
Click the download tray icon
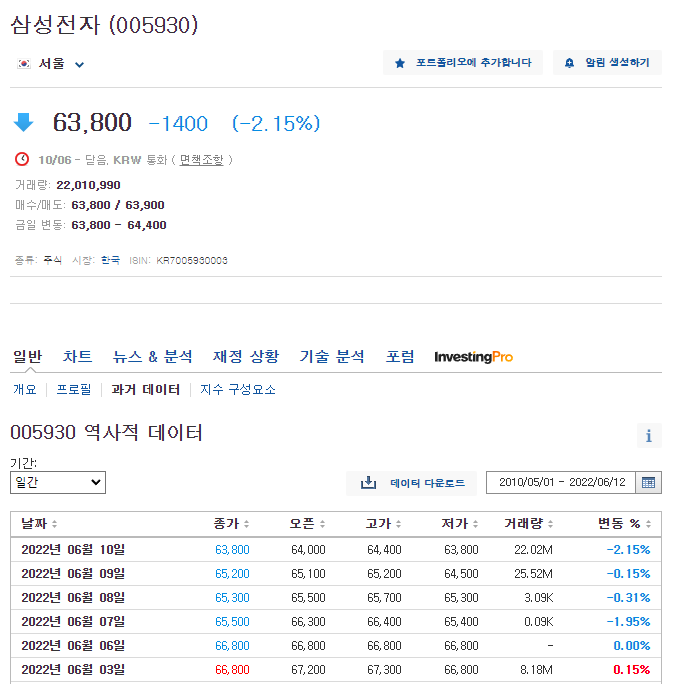point(368,482)
